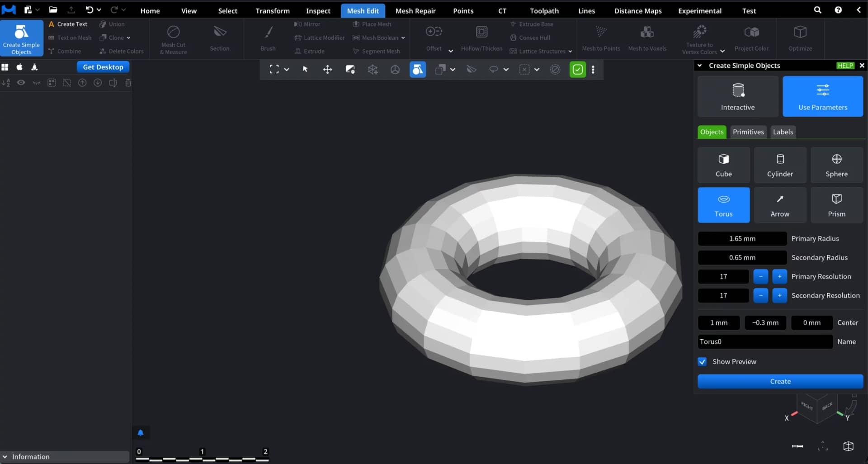Click the move/pan tool in viewport toolbar

pos(327,70)
